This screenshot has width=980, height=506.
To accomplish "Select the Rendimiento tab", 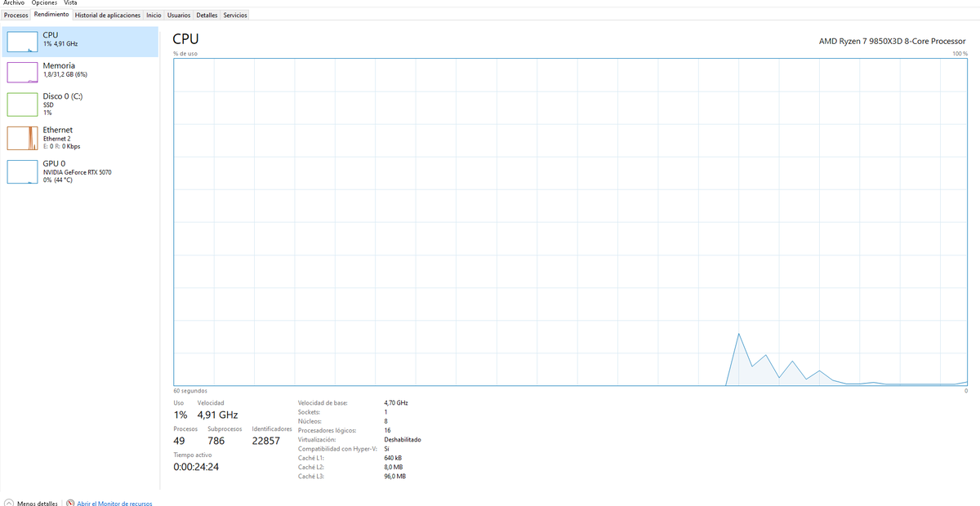I will point(51,15).
